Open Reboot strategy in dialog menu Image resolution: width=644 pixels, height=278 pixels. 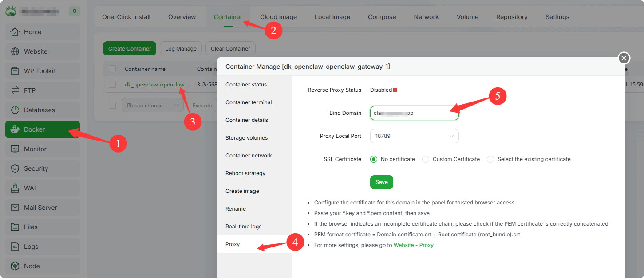click(254, 173)
